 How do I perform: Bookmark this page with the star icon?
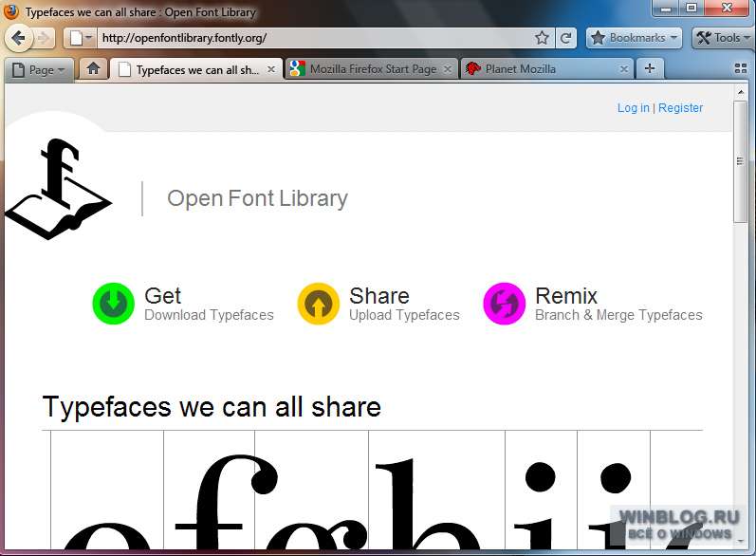pos(542,38)
